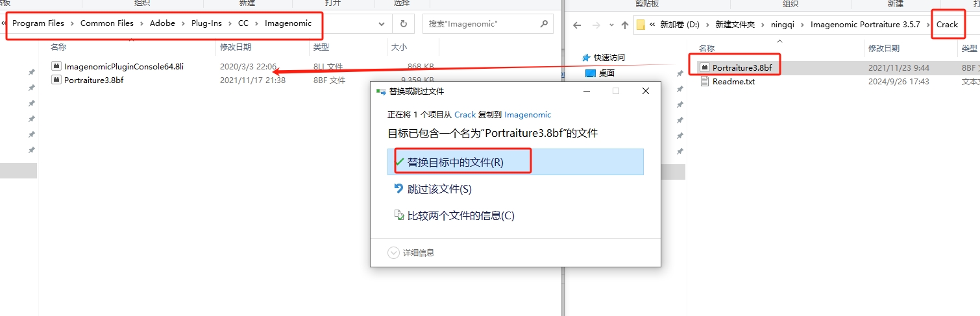Viewport: 980px width, 316px height.
Task: Refresh the Imagenomic folder view
Action: [x=403, y=24]
